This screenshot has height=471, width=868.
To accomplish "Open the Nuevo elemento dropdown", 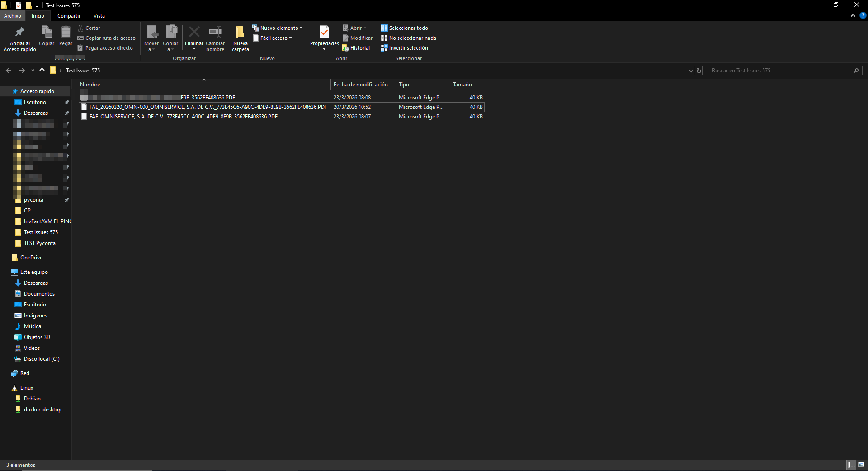I will pyautogui.click(x=277, y=28).
